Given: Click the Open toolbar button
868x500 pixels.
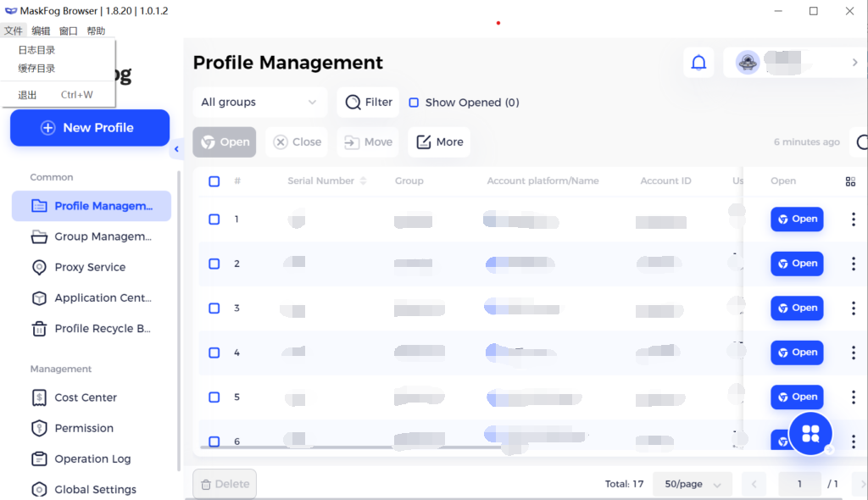Looking at the screenshot, I should point(224,142).
